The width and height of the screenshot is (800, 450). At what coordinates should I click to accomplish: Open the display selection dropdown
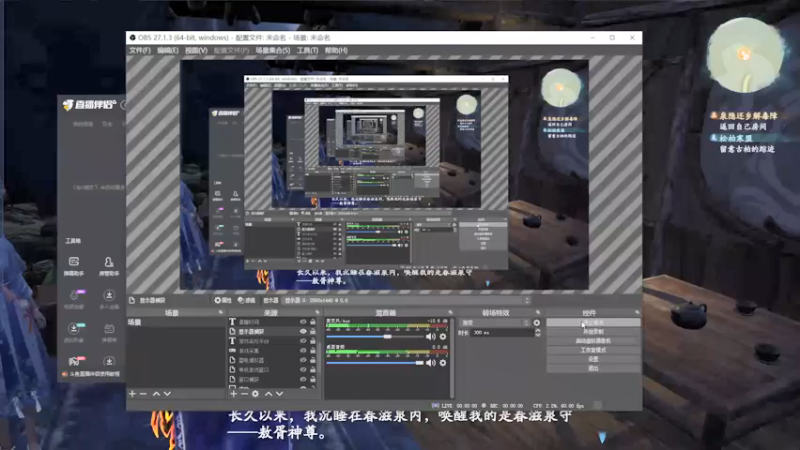coord(407,301)
